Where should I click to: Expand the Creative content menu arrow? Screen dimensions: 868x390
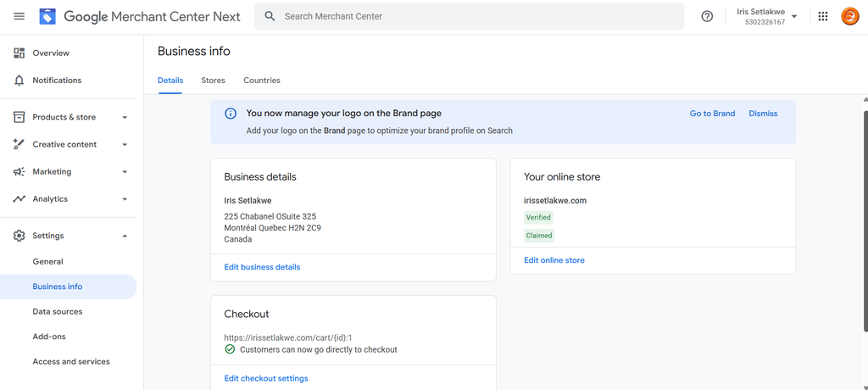[x=125, y=145]
